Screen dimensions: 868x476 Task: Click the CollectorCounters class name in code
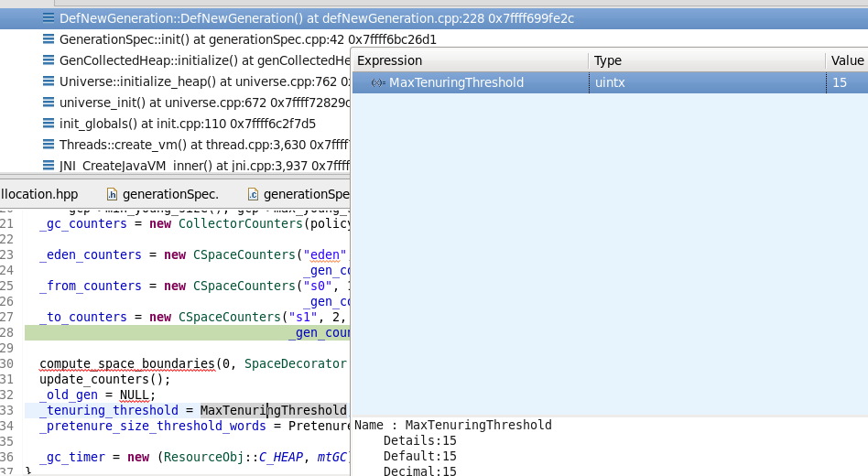[x=240, y=223]
